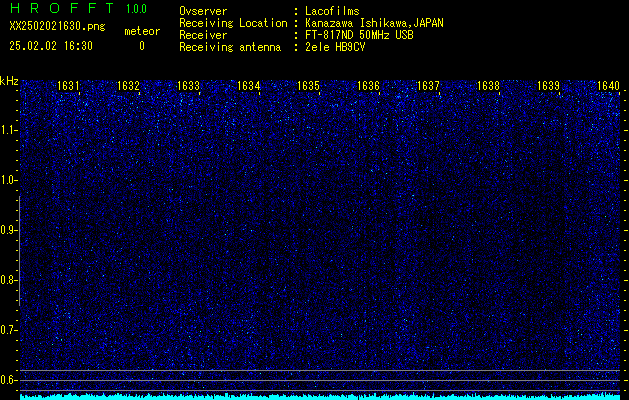
Task: Click time marker 1637
Action: click(x=428, y=85)
